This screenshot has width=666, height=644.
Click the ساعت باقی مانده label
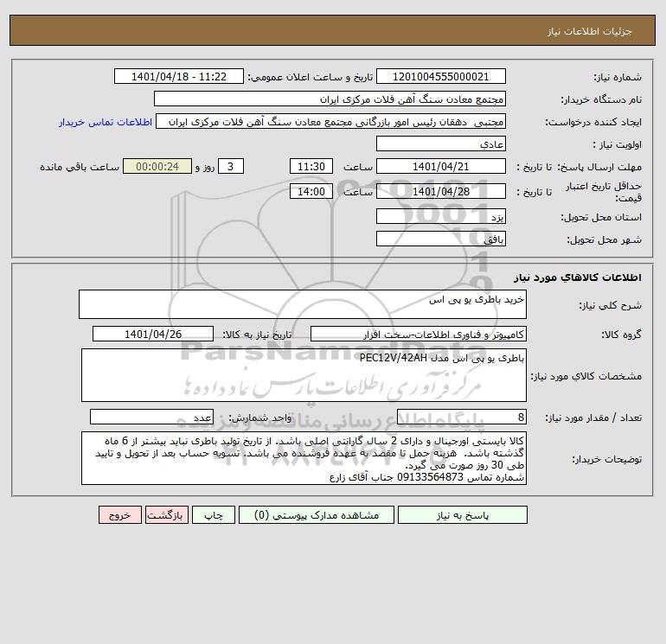pyautogui.click(x=80, y=167)
